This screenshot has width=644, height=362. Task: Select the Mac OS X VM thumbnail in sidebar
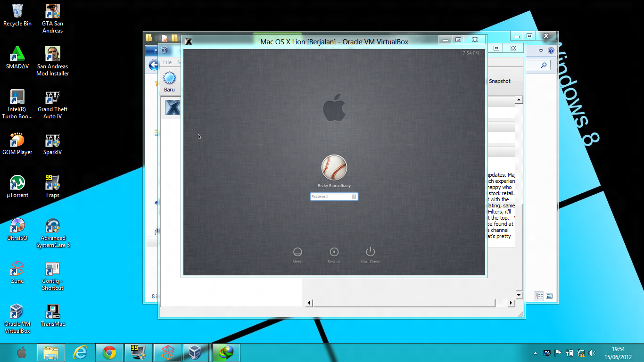pyautogui.click(x=172, y=107)
